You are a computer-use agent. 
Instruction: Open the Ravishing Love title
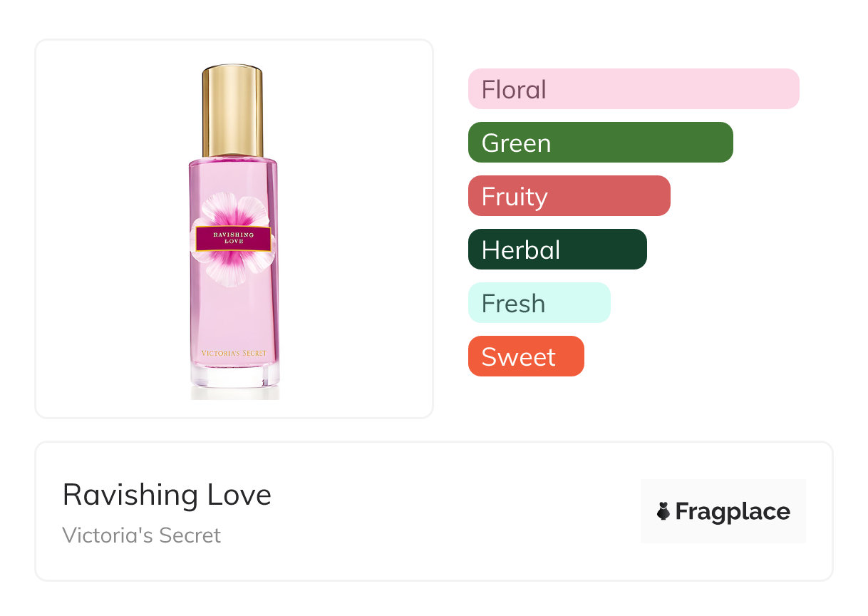[x=167, y=495]
